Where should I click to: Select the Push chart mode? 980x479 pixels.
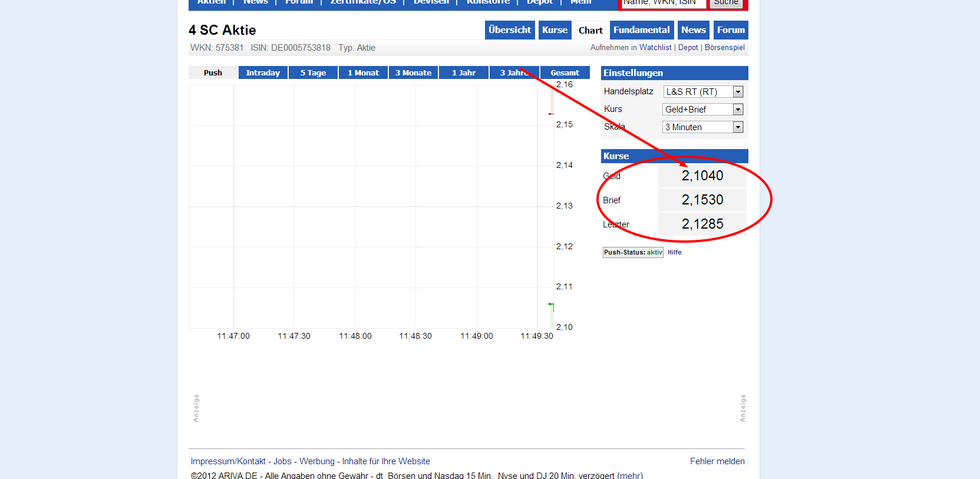(x=213, y=73)
